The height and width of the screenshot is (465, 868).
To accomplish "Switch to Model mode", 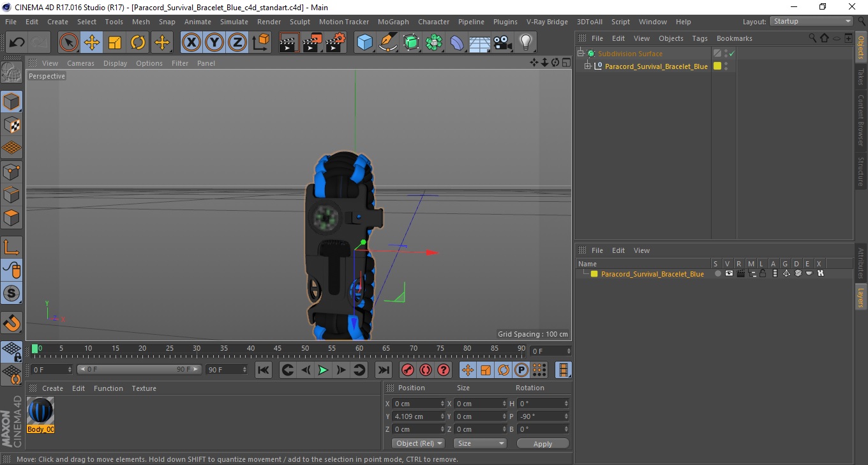I will pos(11,102).
